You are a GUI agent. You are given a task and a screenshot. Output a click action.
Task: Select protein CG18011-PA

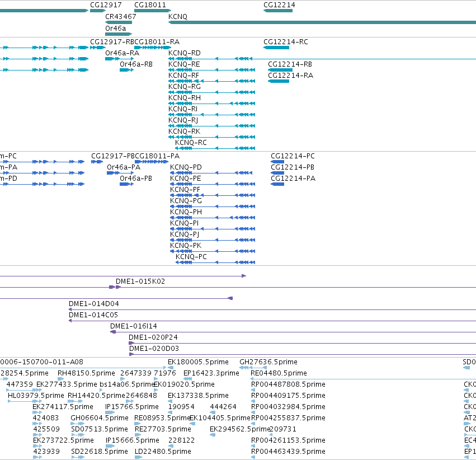(x=152, y=162)
